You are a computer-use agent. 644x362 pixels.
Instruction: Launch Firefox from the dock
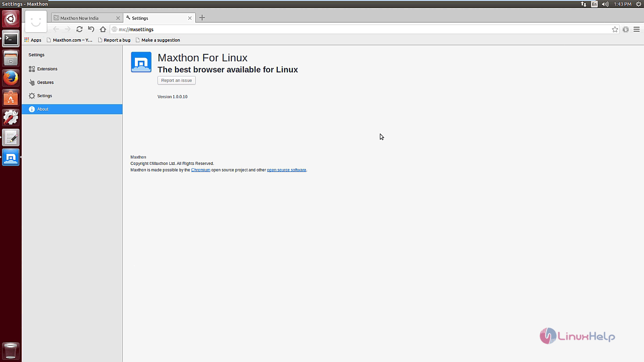coord(11,78)
